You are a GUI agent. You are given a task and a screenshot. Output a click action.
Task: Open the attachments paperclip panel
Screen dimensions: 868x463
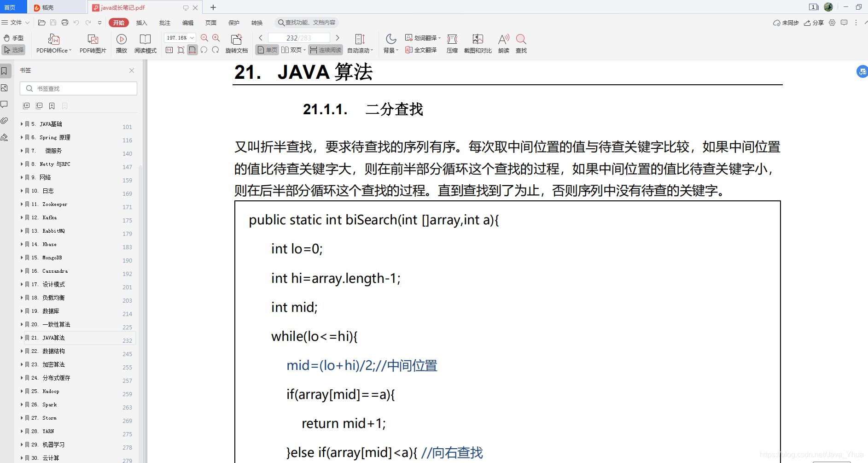tap(5, 121)
